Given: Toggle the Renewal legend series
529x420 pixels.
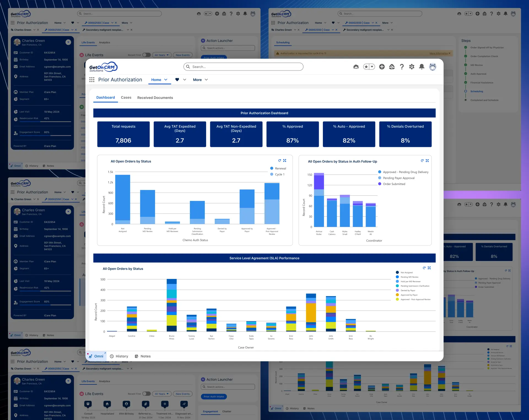Looking at the screenshot, I should [x=278, y=168].
